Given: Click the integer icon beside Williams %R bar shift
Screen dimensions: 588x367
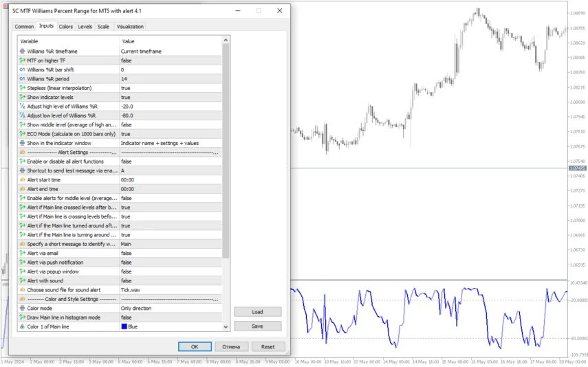Looking at the screenshot, I should [22, 69].
